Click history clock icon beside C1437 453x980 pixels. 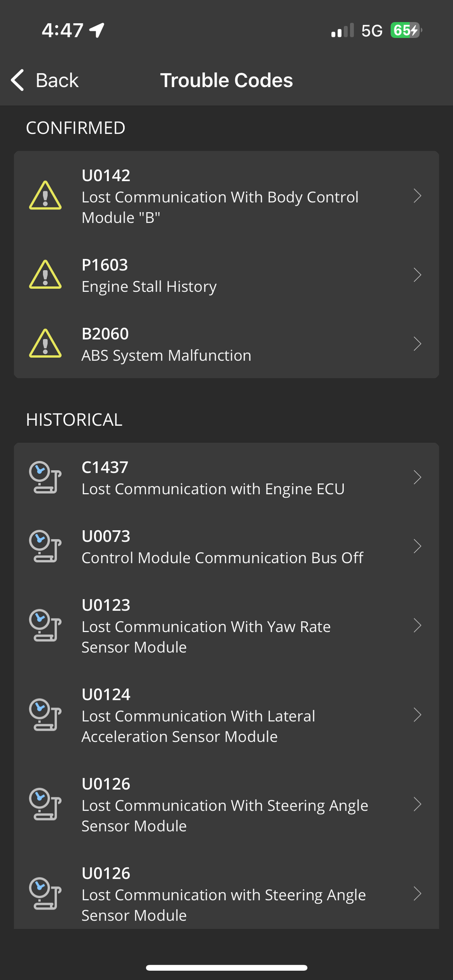tap(45, 477)
